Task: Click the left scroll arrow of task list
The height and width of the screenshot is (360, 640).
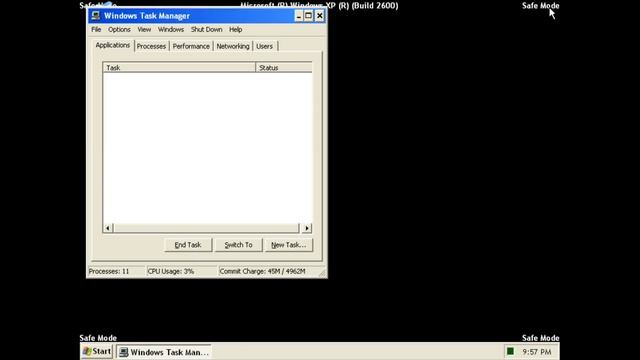Action: coord(108,228)
